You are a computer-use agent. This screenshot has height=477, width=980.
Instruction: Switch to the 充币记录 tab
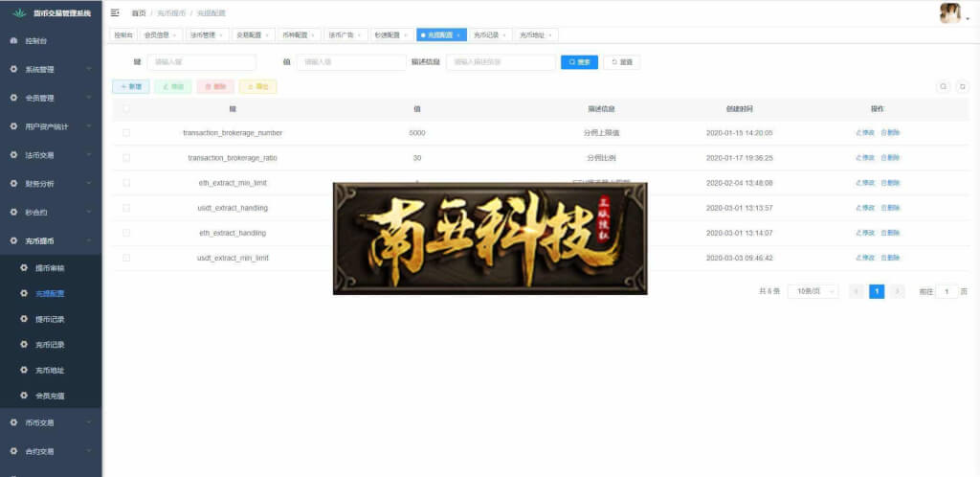(489, 35)
